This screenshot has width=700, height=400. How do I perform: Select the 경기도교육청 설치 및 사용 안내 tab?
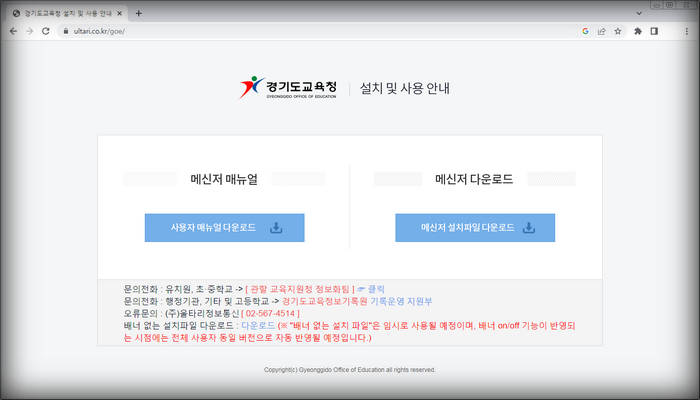click(x=67, y=13)
